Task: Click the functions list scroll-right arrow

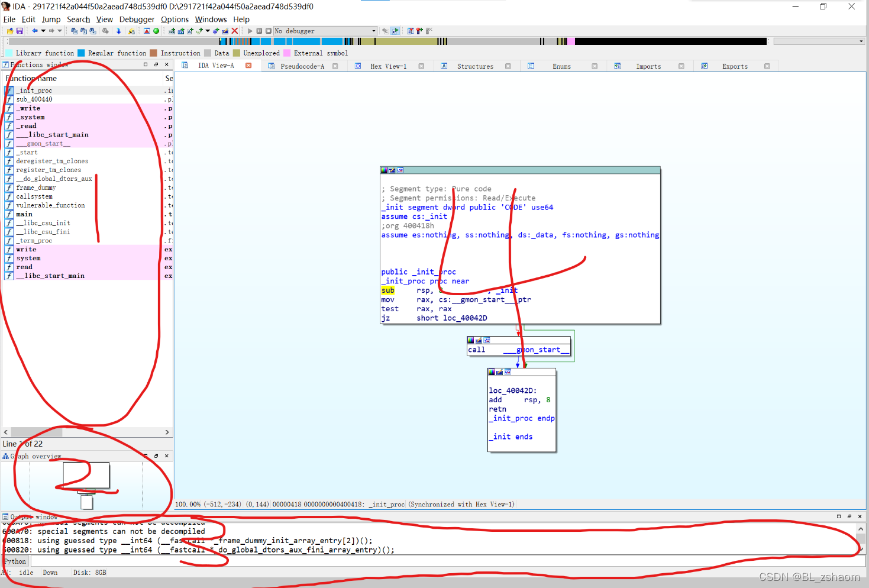Action: pyautogui.click(x=167, y=432)
